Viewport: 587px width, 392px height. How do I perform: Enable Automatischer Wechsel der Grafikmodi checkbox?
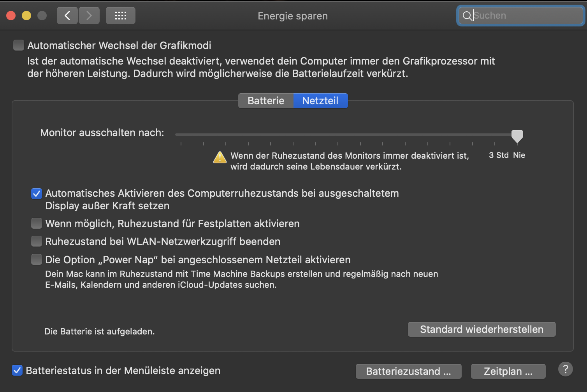pos(19,45)
